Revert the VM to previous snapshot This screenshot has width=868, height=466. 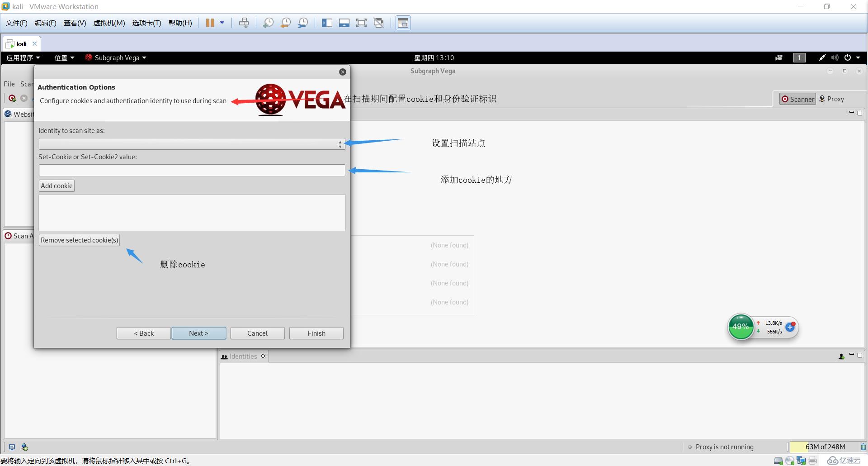click(x=286, y=23)
